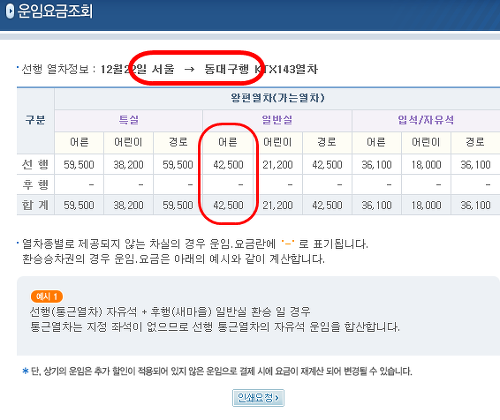500x420 pixels.
Task: Select the 일반실 class header
Action: (x=277, y=120)
